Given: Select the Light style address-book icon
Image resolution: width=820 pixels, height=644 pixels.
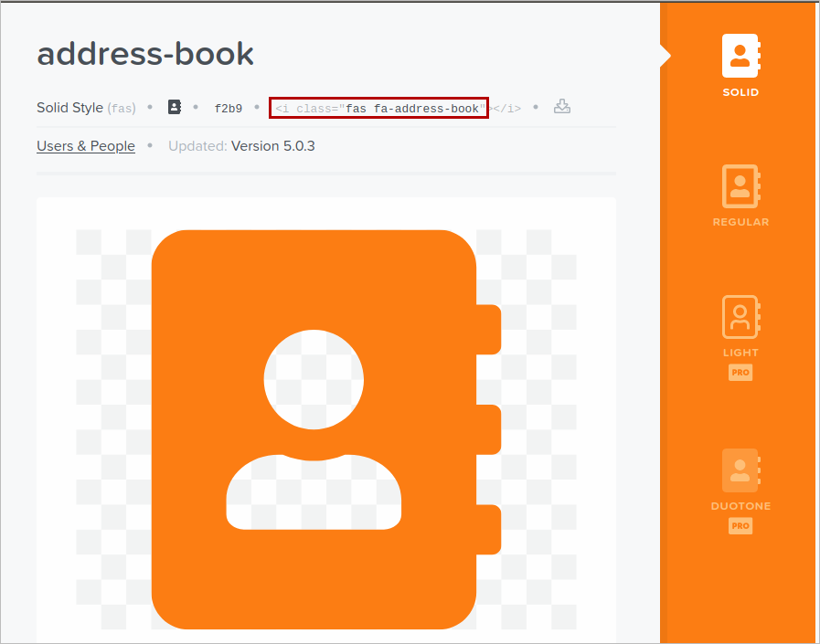Looking at the screenshot, I should [x=740, y=316].
